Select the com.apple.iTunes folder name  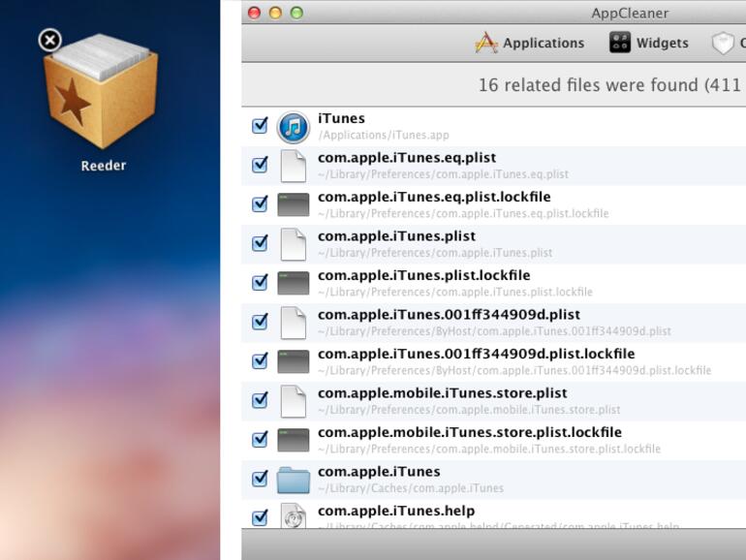click(x=379, y=473)
